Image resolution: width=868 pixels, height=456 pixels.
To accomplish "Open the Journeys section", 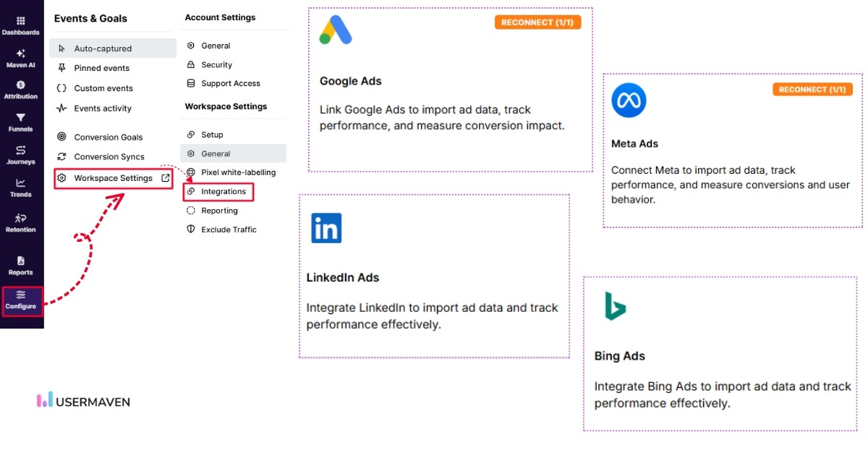I will (21, 156).
